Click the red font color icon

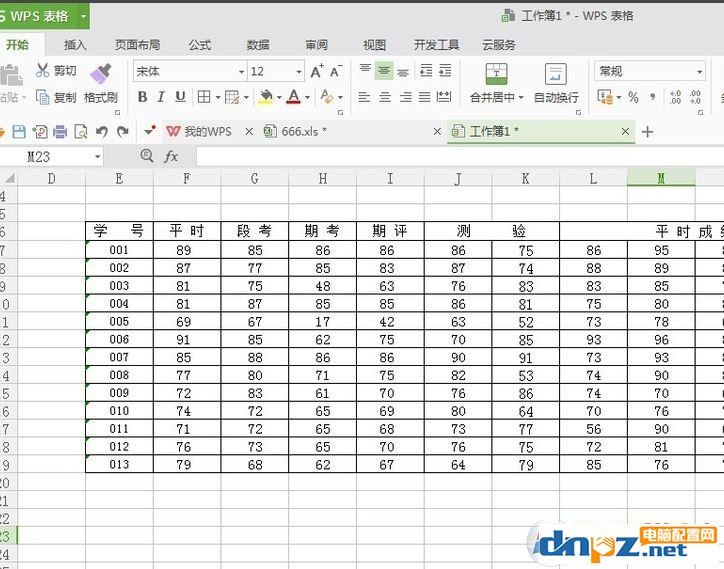[x=294, y=97]
